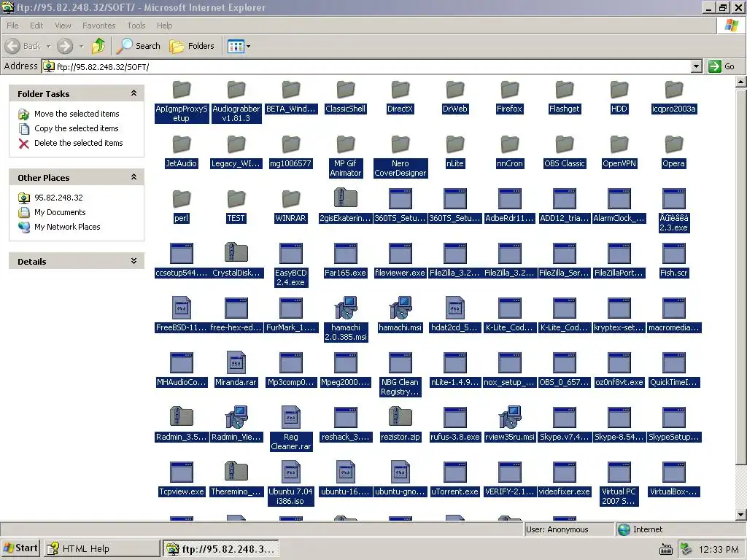Click the scroll down arrow of the file list

(741, 515)
